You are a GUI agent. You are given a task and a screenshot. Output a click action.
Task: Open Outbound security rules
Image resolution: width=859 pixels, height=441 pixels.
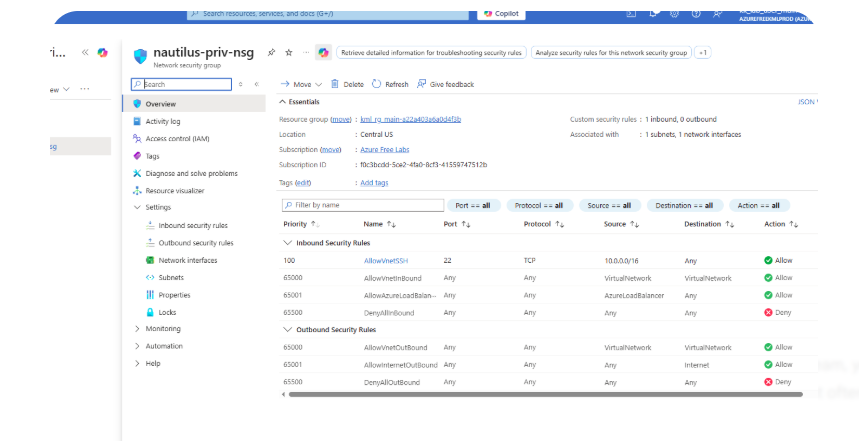[x=196, y=243]
